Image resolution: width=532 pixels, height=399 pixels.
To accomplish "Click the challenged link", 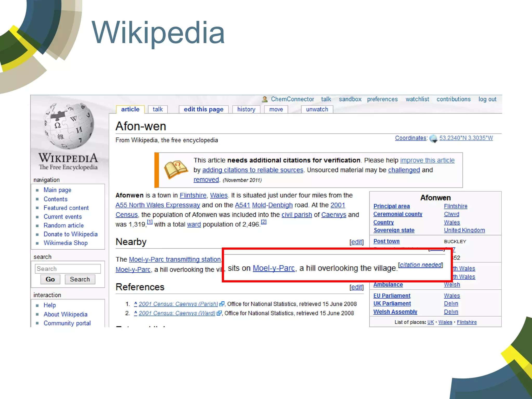I will pyautogui.click(x=404, y=170).
